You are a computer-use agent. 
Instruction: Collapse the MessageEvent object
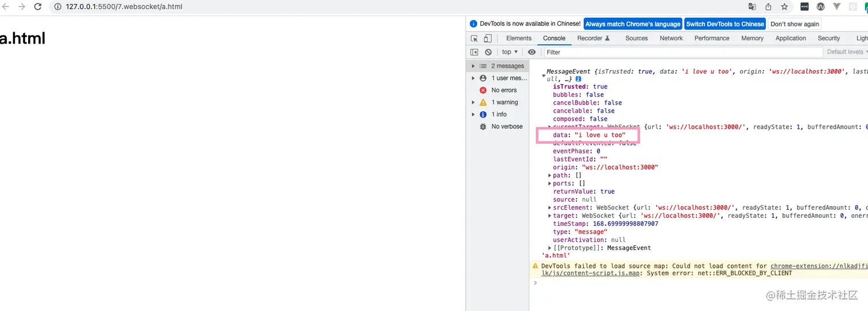click(544, 76)
